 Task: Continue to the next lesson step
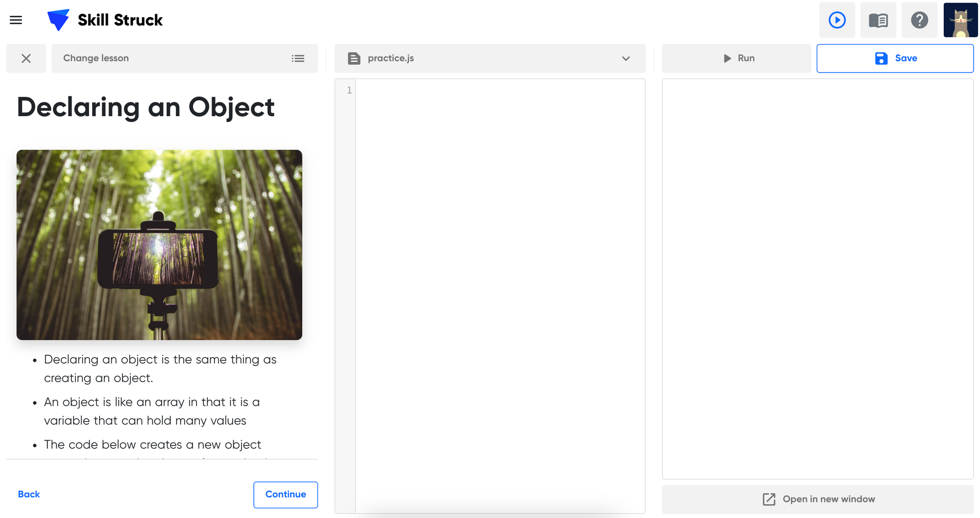[286, 494]
